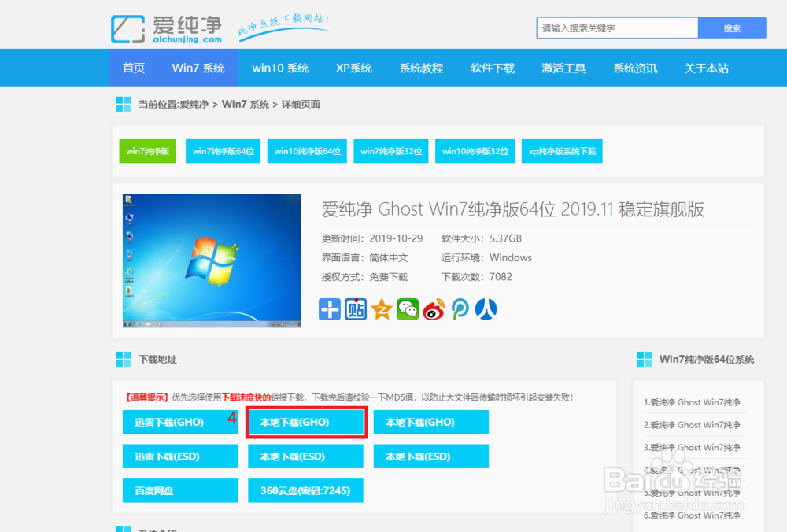
Task: Open sidebar item 6.爱纯净 Ghost Win7纯净
Action: 692,515
